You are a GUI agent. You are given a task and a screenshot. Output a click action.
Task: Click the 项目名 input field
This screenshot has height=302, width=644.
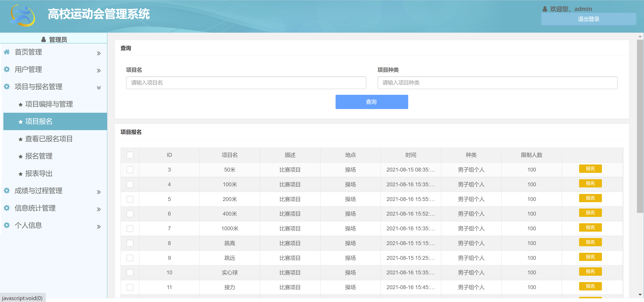coord(246,83)
